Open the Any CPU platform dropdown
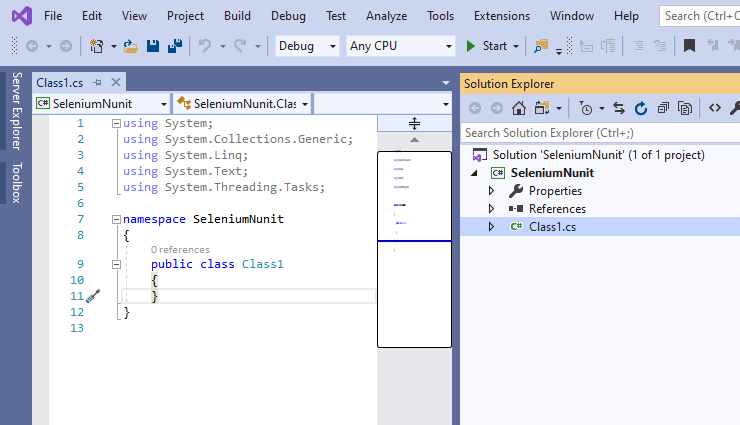 click(x=401, y=46)
